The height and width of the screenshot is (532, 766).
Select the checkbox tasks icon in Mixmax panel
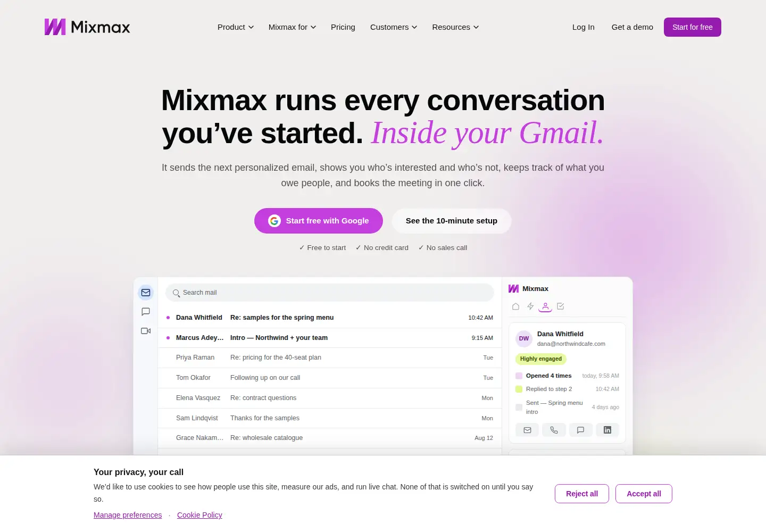(x=560, y=306)
